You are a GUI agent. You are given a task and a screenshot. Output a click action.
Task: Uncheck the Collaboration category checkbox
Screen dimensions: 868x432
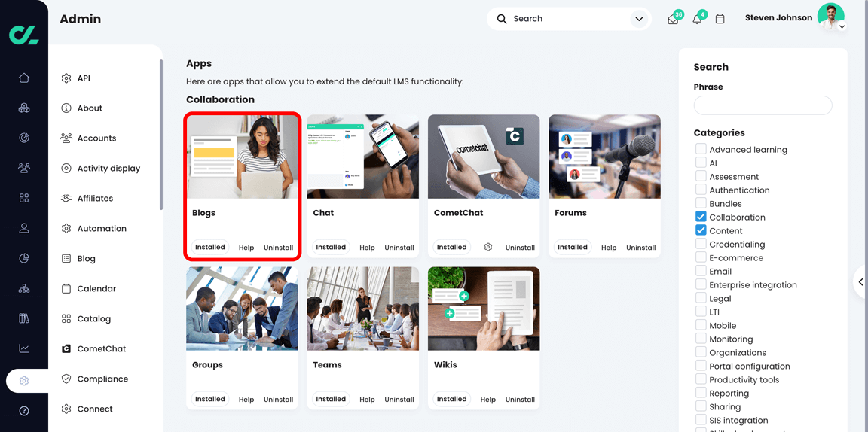[x=701, y=217]
